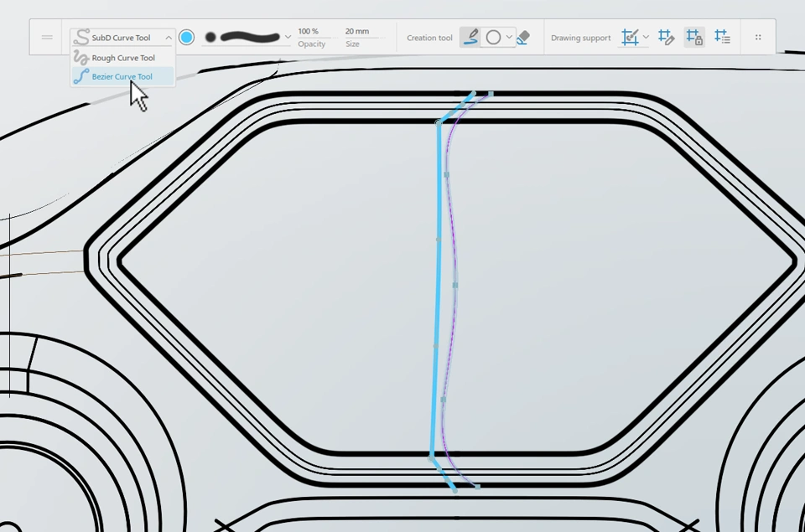Open the grid list settings icon
This screenshot has width=805, height=532.
pyautogui.click(x=722, y=37)
